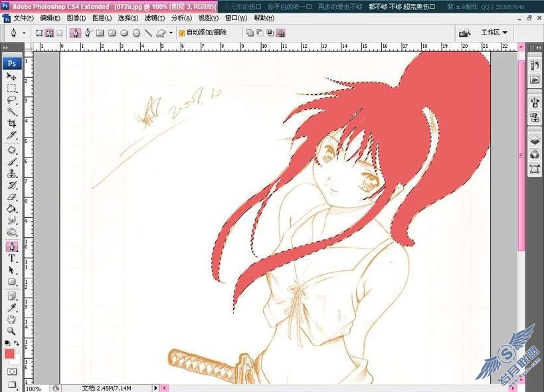Image resolution: width=544 pixels, height=392 pixels.
Task: Click the red foreground color swatch
Action: [x=9, y=354]
